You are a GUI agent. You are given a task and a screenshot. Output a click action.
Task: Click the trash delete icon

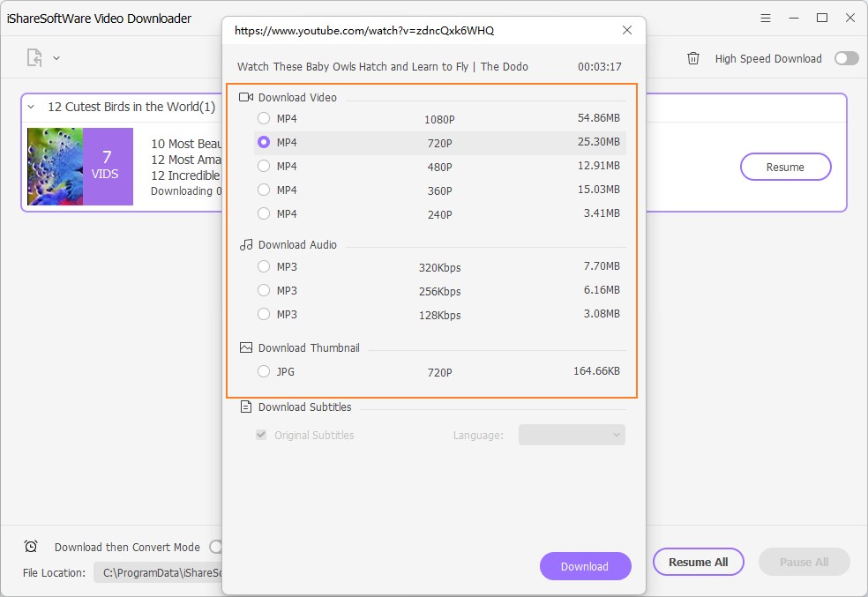(693, 58)
